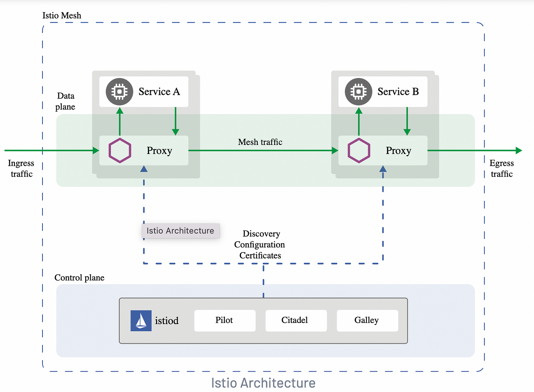Click the Istio Architecture title at bottom
Image resolution: width=534 pixels, height=392 pixels.
[263, 383]
